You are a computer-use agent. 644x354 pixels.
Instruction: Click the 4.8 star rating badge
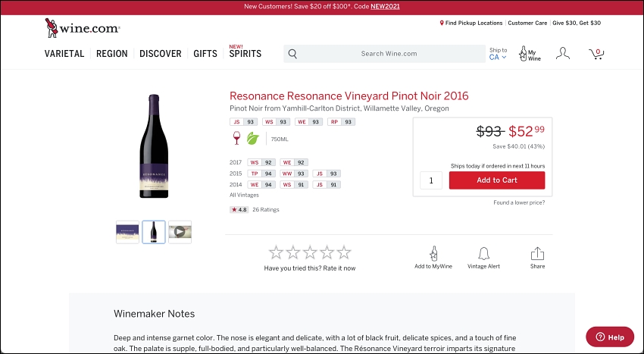click(x=239, y=210)
